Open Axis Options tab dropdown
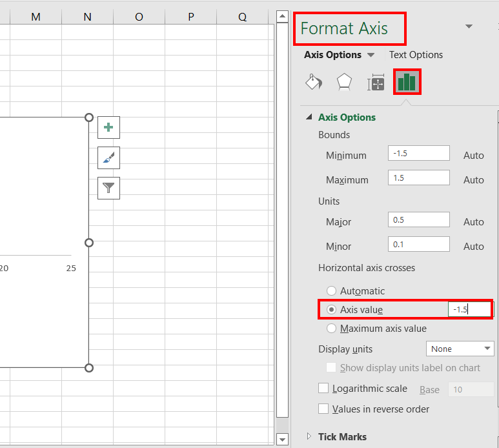 [371, 55]
